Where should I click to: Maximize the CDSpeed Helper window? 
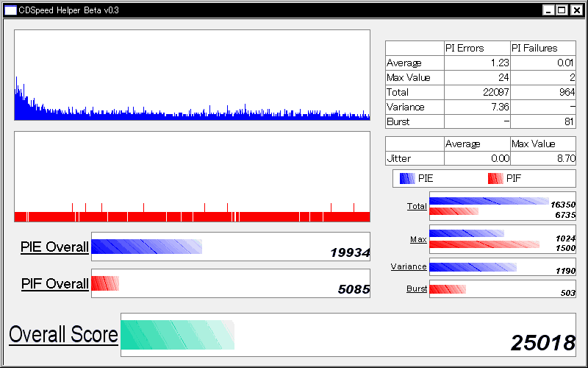click(x=562, y=10)
